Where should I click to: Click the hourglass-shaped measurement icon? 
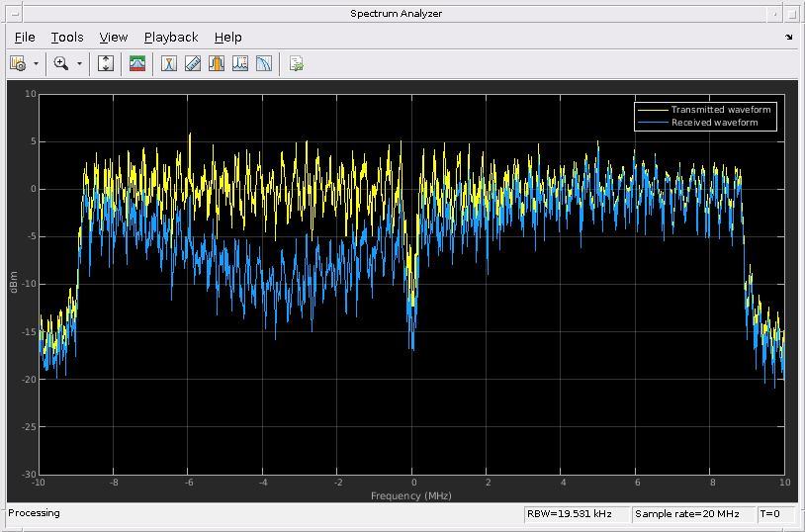click(x=169, y=63)
